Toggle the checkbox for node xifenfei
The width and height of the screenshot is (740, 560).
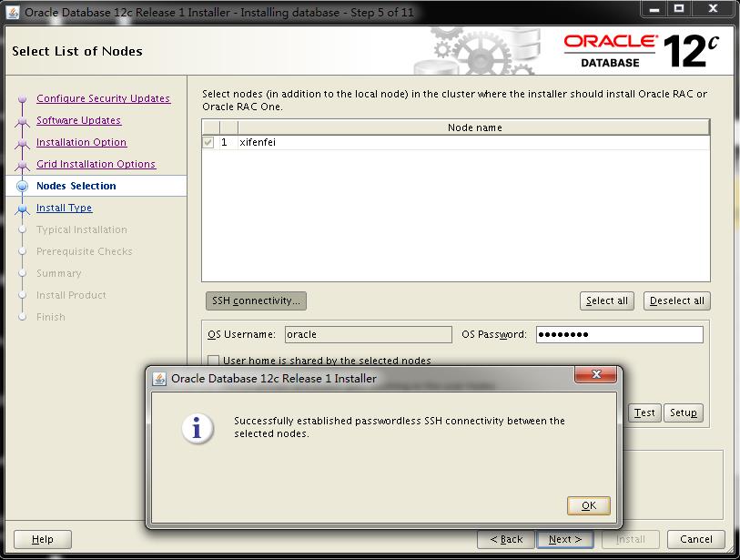pyautogui.click(x=208, y=142)
